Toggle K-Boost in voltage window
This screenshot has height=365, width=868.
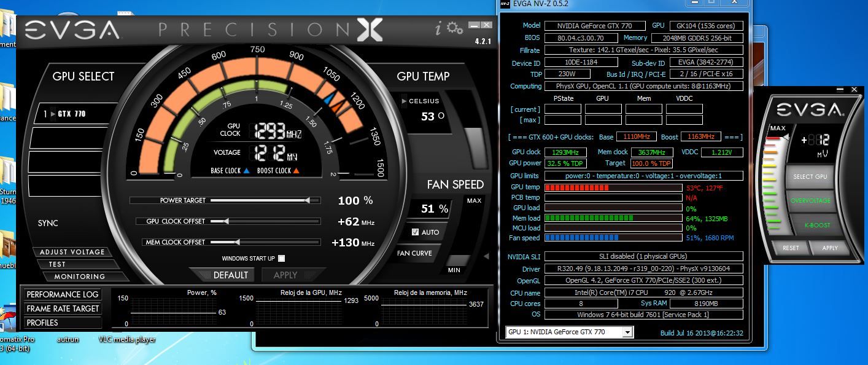(816, 226)
